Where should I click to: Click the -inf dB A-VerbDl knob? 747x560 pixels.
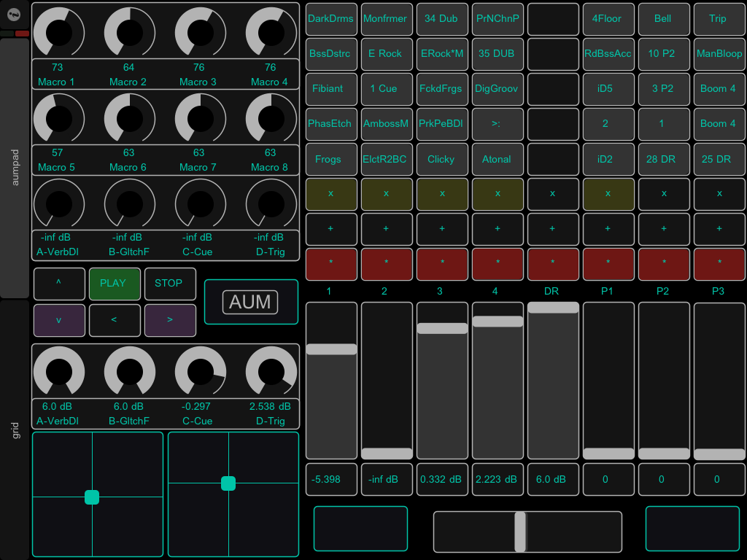tap(59, 204)
